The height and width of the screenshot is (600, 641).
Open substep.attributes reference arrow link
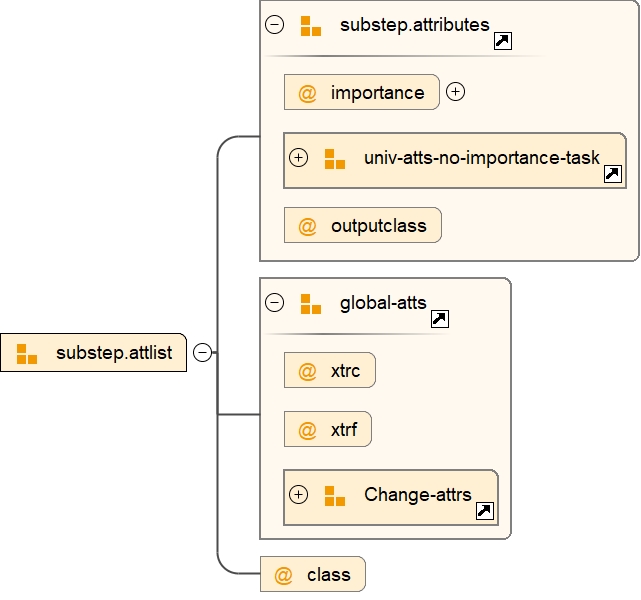(503, 41)
